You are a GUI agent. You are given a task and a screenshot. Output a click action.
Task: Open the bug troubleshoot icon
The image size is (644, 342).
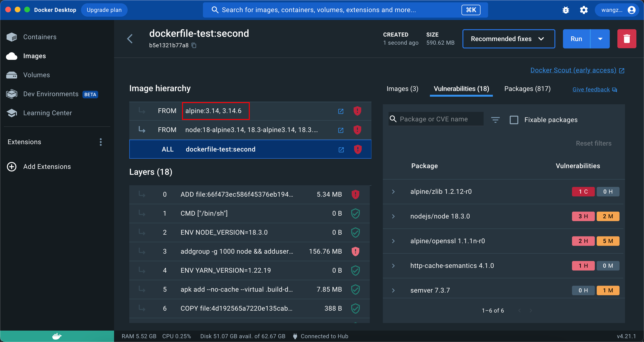566,10
